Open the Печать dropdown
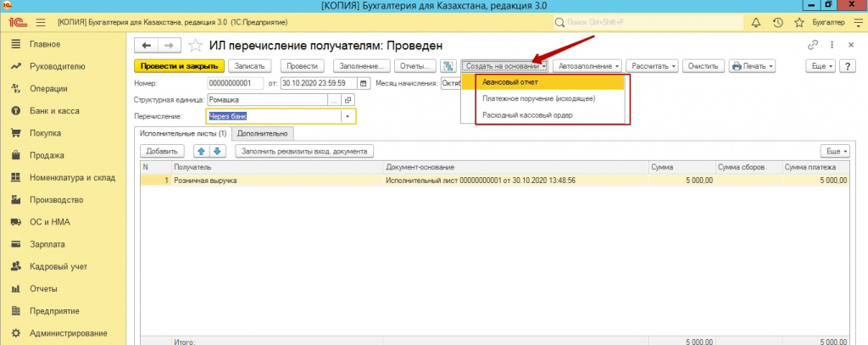This screenshot has height=345, width=868. 752,66
